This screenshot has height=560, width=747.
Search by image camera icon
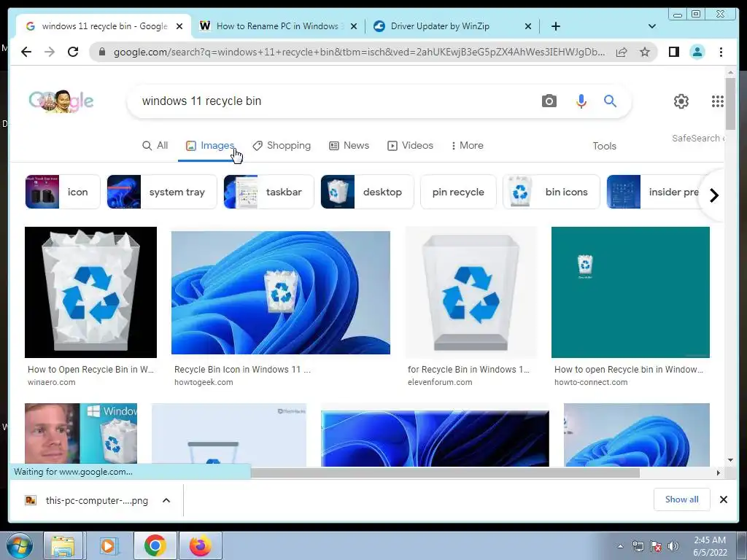point(549,101)
